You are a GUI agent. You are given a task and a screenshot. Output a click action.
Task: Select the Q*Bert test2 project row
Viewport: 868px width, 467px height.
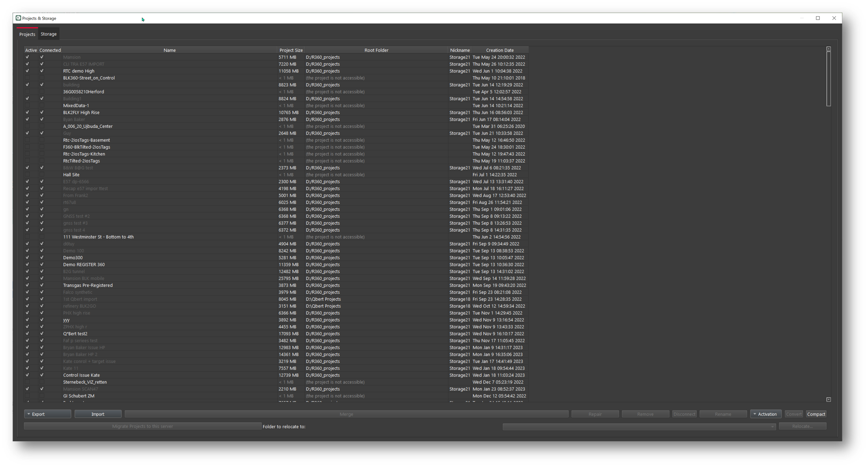(x=75, y=334)
